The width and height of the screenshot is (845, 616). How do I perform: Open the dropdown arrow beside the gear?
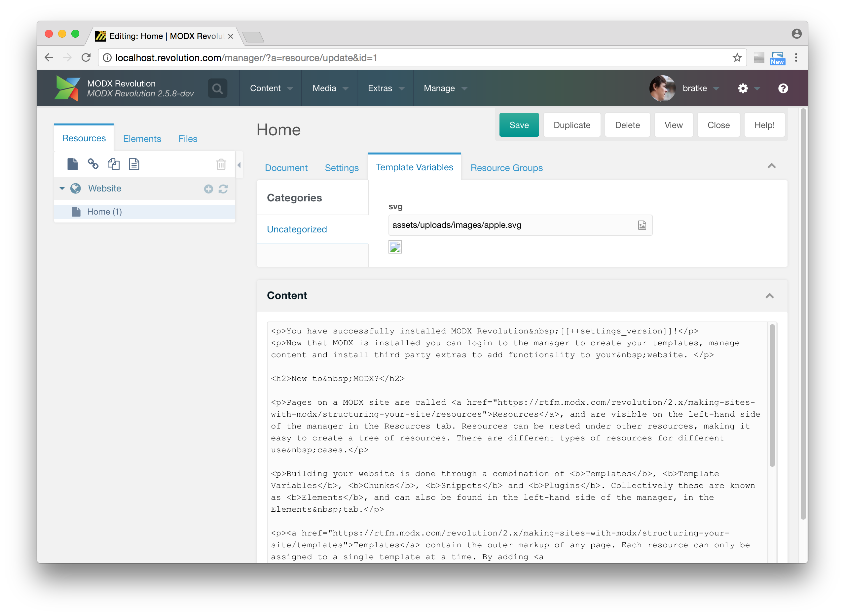coord(757,89)
